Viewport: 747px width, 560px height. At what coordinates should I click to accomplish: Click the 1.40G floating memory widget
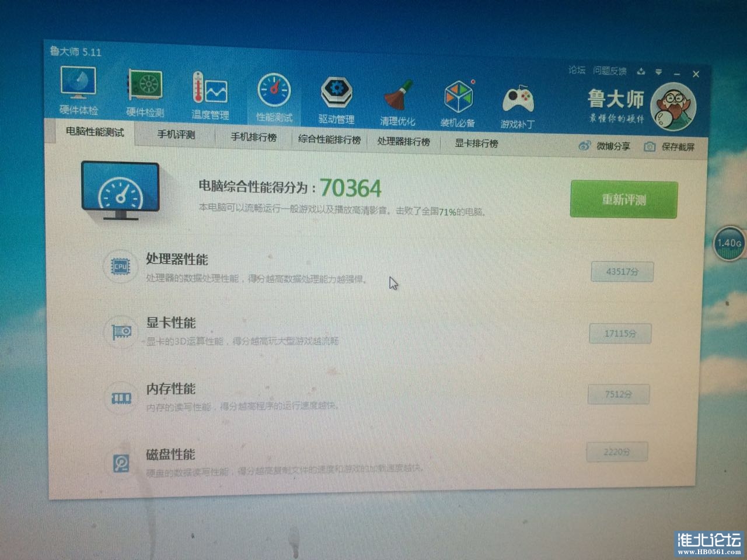coord(729,243)
